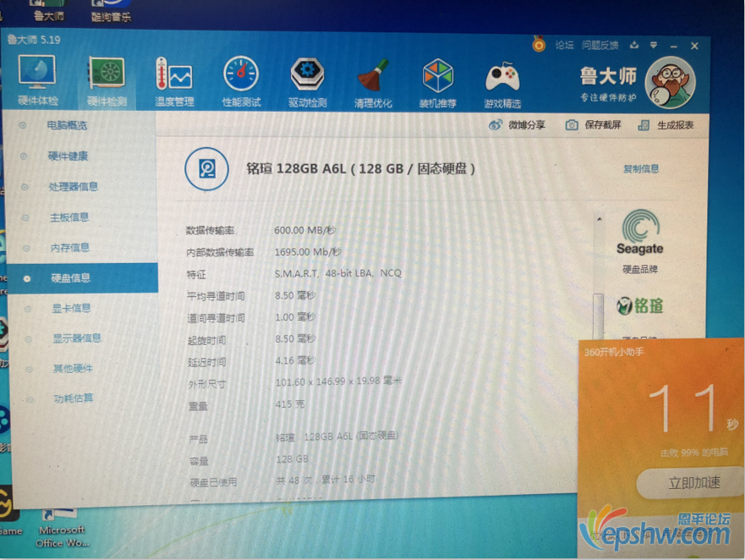
Task: Open 显示器信息 monitor info
Action: click(x=77, y=338)
